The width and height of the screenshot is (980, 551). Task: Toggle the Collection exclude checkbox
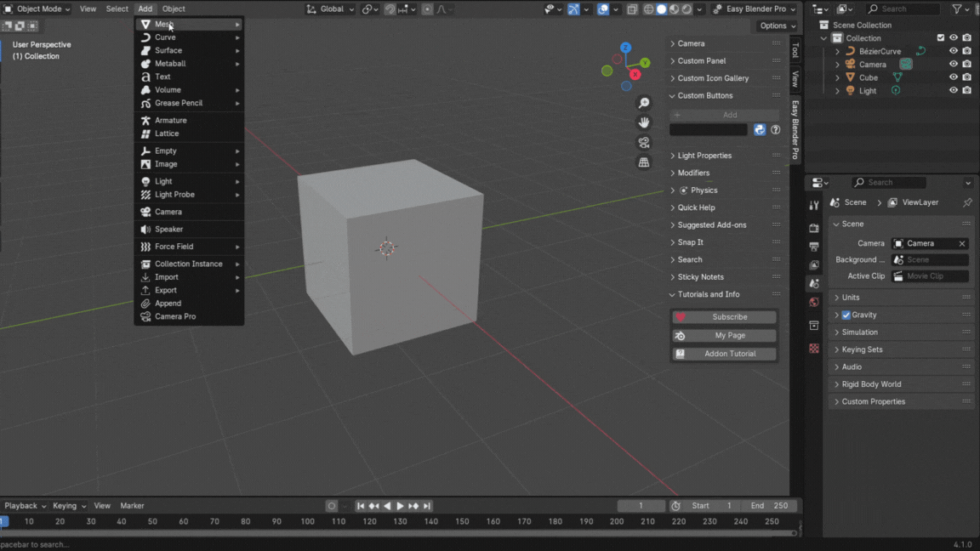click(x=940, y=38)
